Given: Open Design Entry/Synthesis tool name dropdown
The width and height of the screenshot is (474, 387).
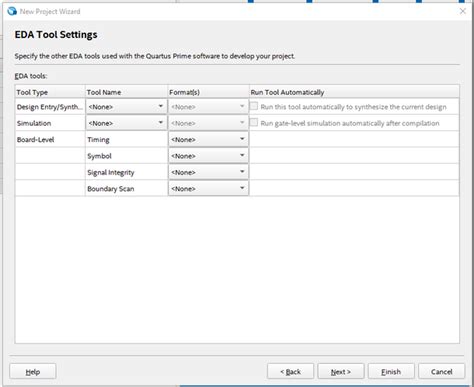Looking at the screenshot, I should point(126,107).
